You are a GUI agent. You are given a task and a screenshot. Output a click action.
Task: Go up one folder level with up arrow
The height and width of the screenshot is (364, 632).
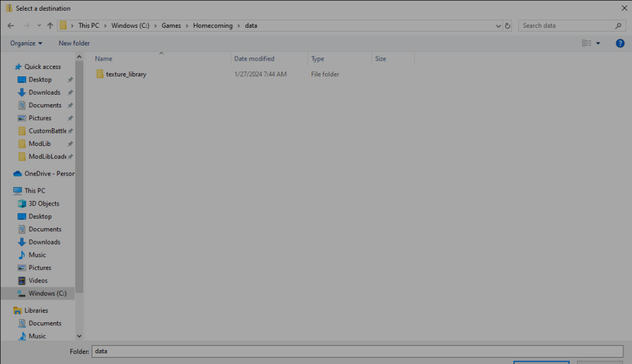point(49,25)
